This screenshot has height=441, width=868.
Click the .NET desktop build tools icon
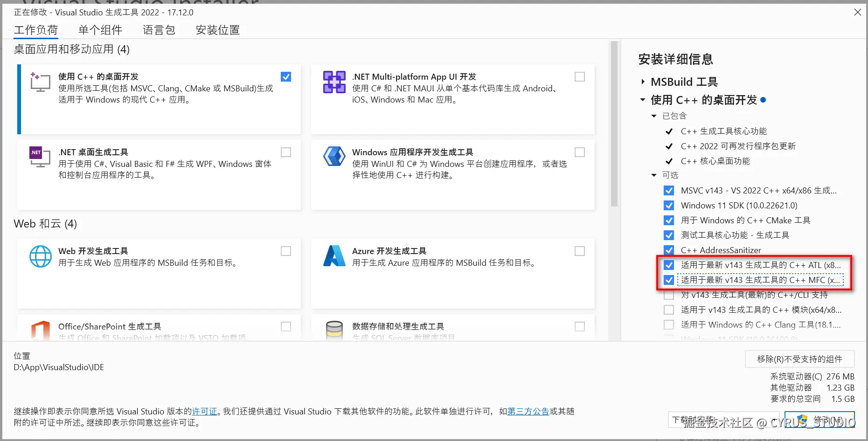coord(40,158)
